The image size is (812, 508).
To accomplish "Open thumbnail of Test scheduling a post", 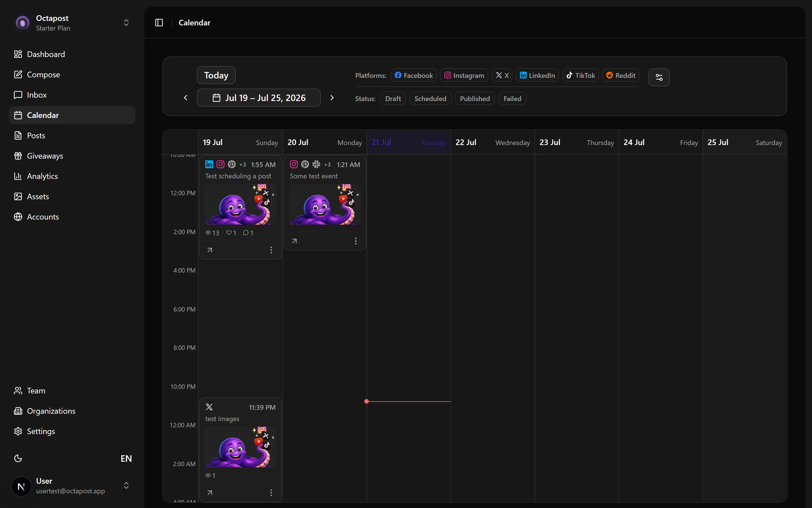I will tap(240, 204).
